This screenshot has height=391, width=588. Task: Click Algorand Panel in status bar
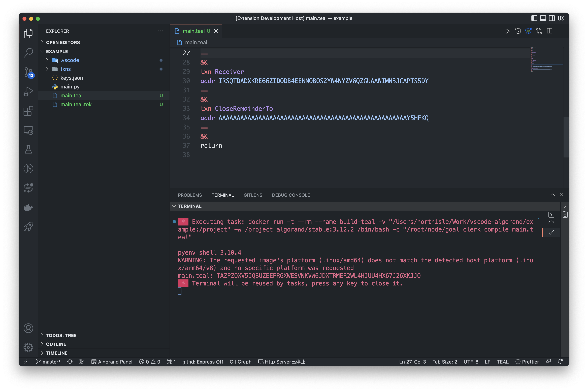coord(112,362)
